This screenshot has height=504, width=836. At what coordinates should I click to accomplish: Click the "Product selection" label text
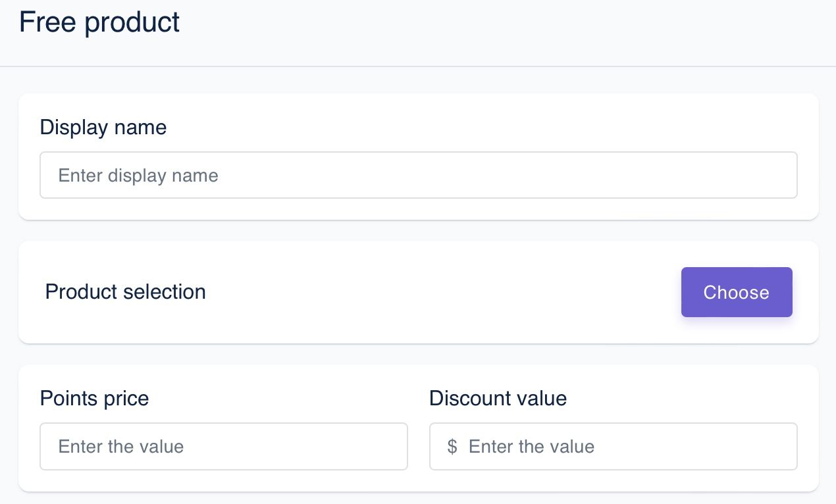[x=125, y=291]
